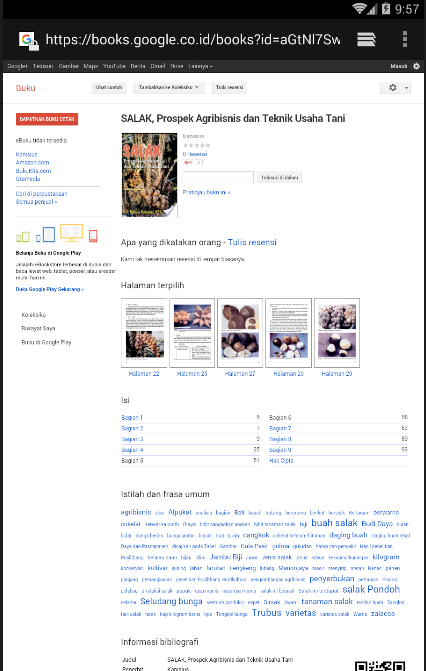Open YouTube from the Google bar
426x671 pixels.
[114, 66]
